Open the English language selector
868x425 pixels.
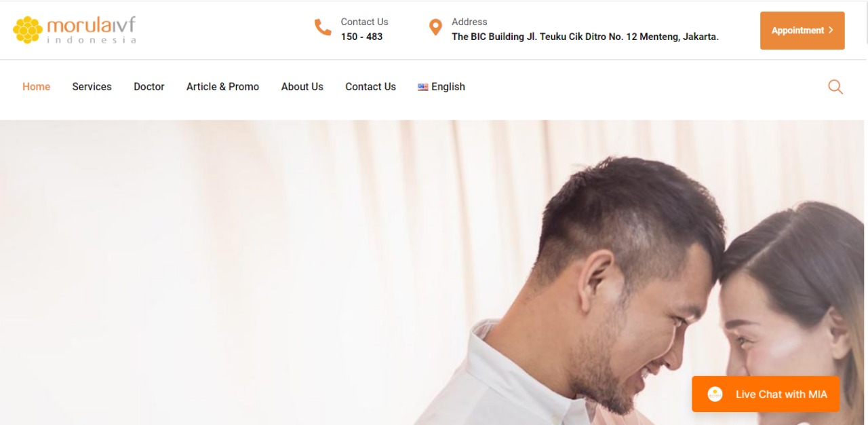pyautogui.click(x=441, y=87)
